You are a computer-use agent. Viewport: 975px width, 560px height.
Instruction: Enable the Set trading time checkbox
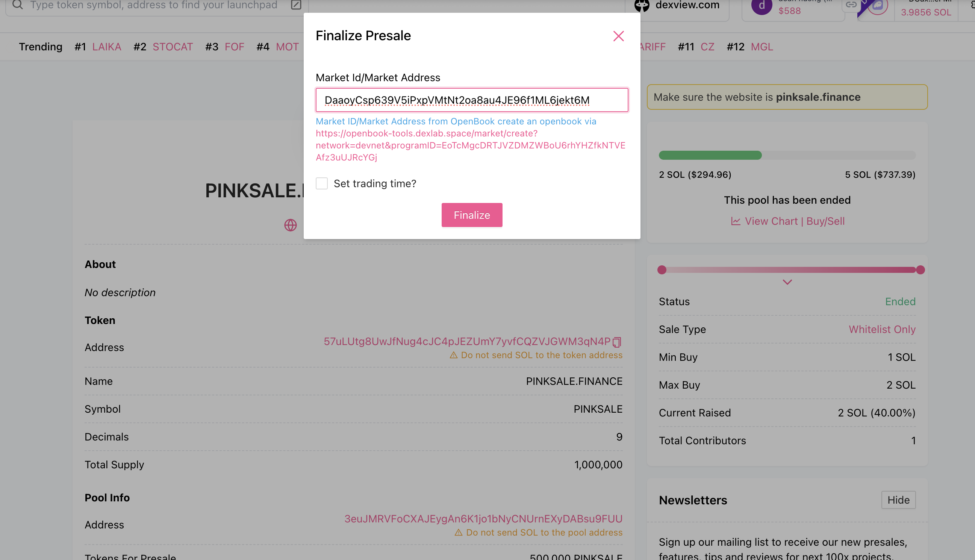321,183
